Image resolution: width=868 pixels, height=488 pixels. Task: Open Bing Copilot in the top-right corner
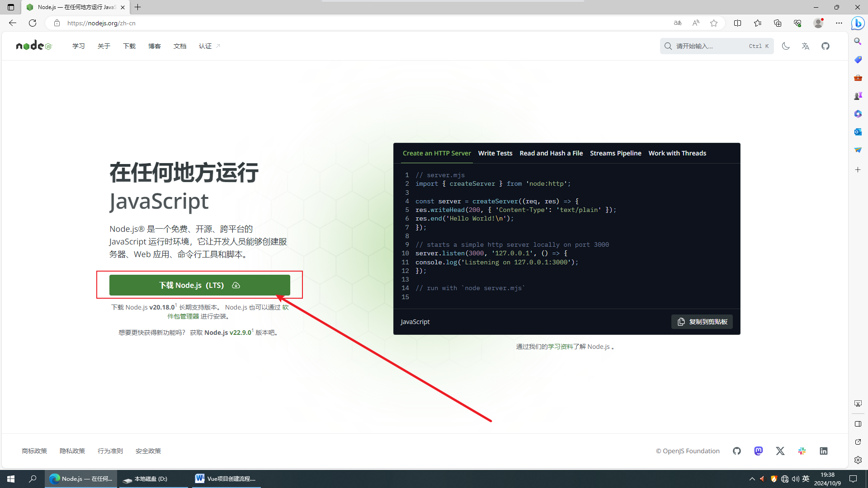point(858,23)
